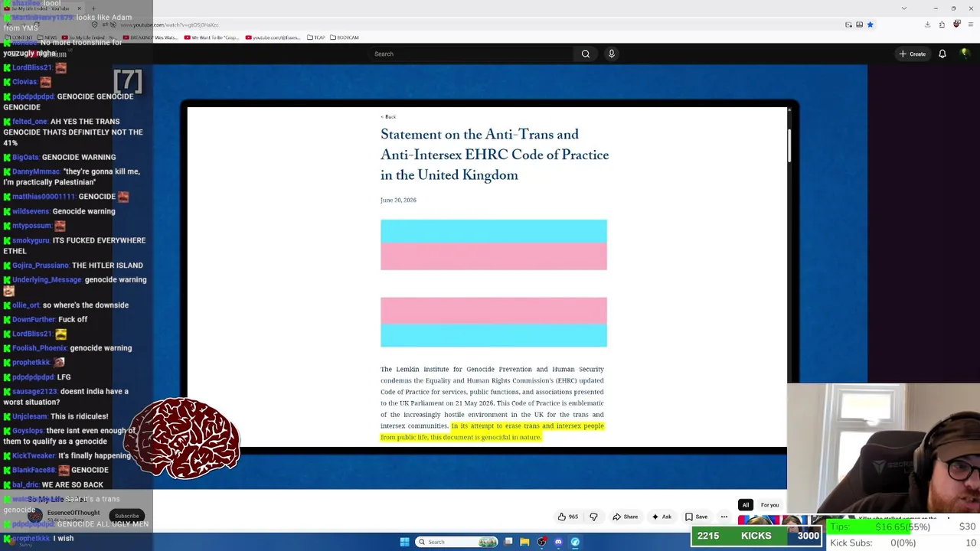Open the browser downloads icon
The height and width of the screenshot is (551, 980).
tap(927, 24)
